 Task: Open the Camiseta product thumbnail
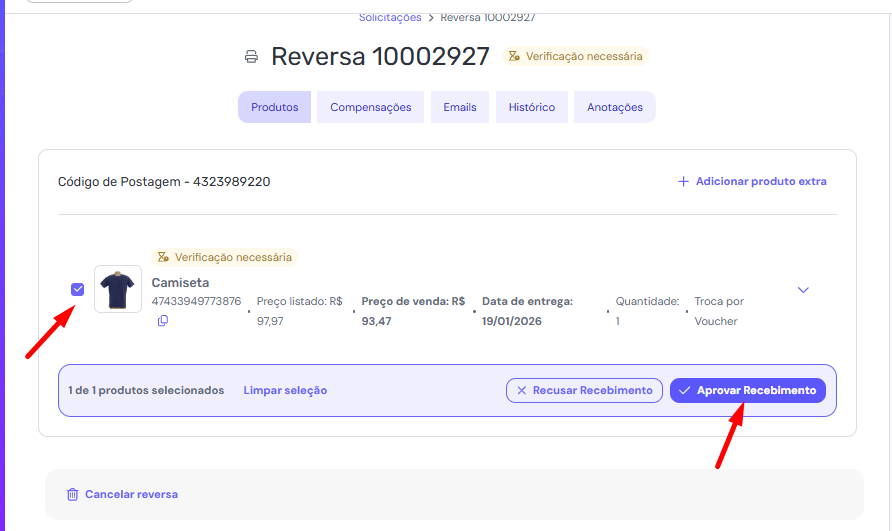118,289
